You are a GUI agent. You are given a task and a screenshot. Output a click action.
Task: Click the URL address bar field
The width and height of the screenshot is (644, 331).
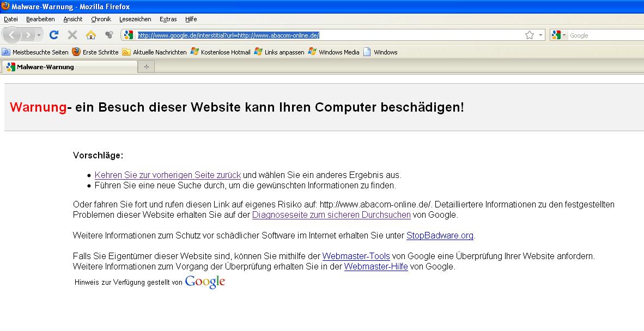[330, 35]
